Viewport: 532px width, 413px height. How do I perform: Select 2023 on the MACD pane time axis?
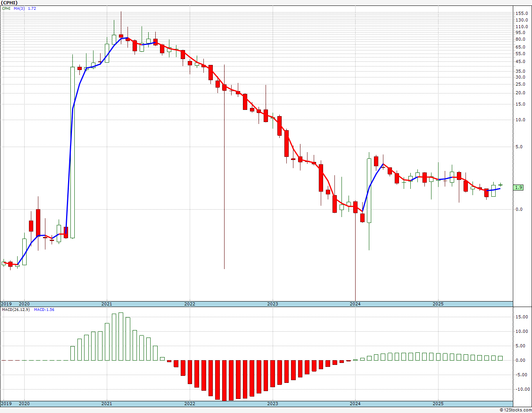pos(273,404)
